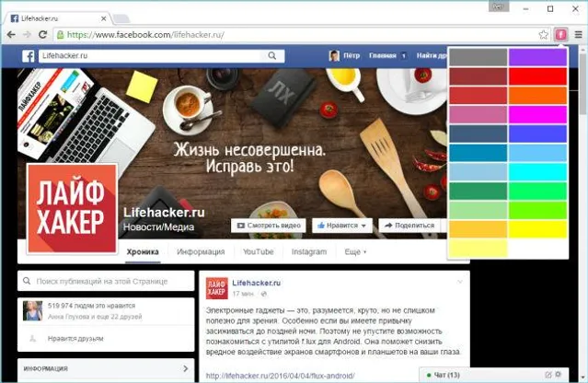The width and height of the screenshot is (588, 383).
Task: Bookmark page with the star icon
Action: click(544, 35)
